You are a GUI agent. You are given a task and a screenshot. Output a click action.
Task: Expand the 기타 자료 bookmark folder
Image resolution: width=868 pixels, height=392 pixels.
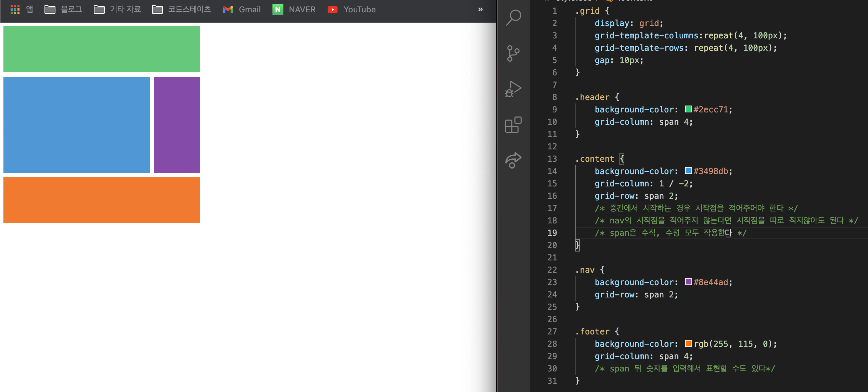tap(117, 10)
